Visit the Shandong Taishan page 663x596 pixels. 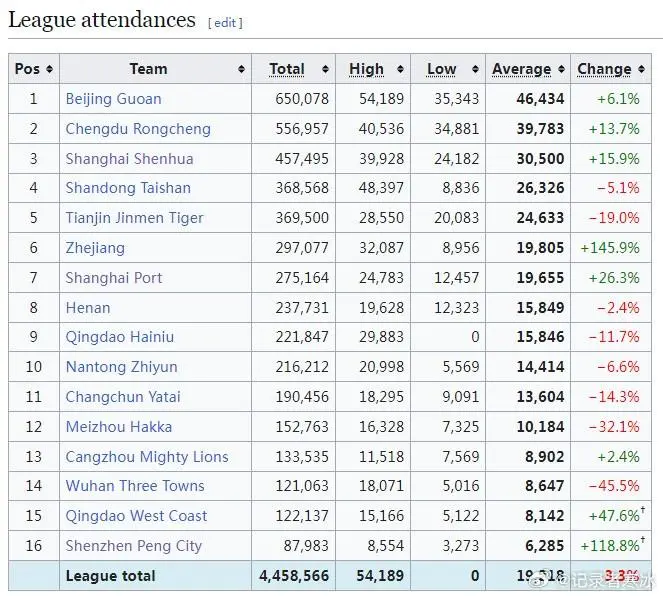(x=128, y=188)
